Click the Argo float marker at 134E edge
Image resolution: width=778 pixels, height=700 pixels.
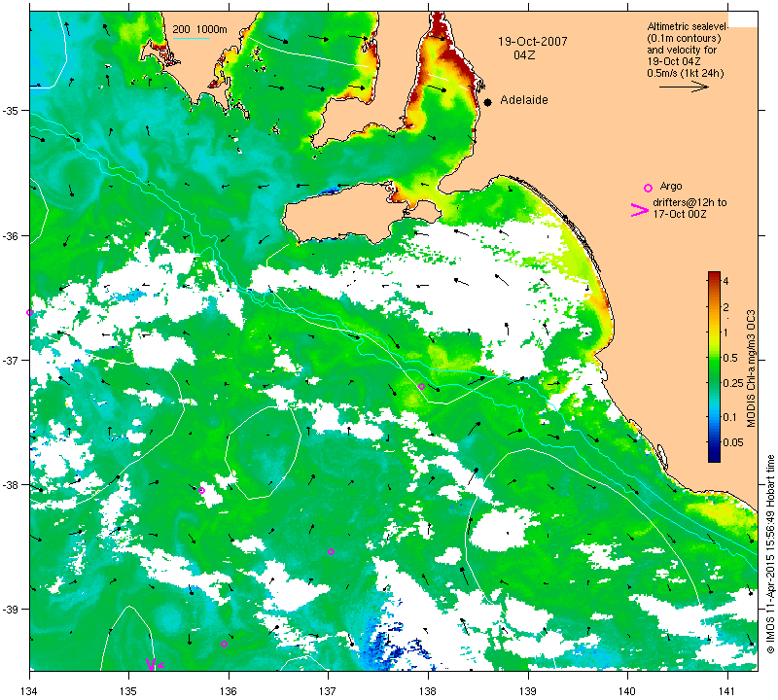coord(29,312)
